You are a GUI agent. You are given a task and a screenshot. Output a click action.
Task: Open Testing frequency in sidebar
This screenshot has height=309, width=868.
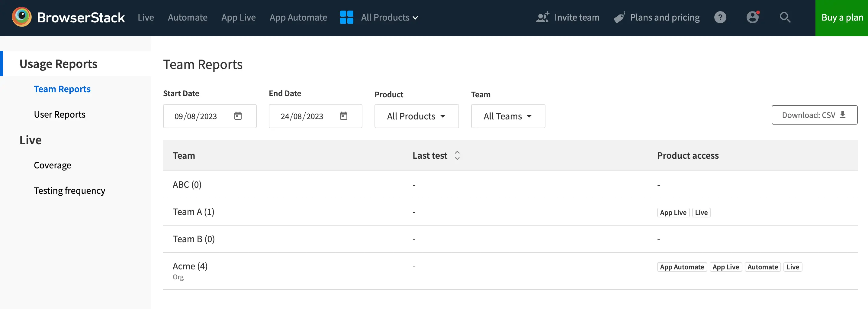tap(69, 191)
